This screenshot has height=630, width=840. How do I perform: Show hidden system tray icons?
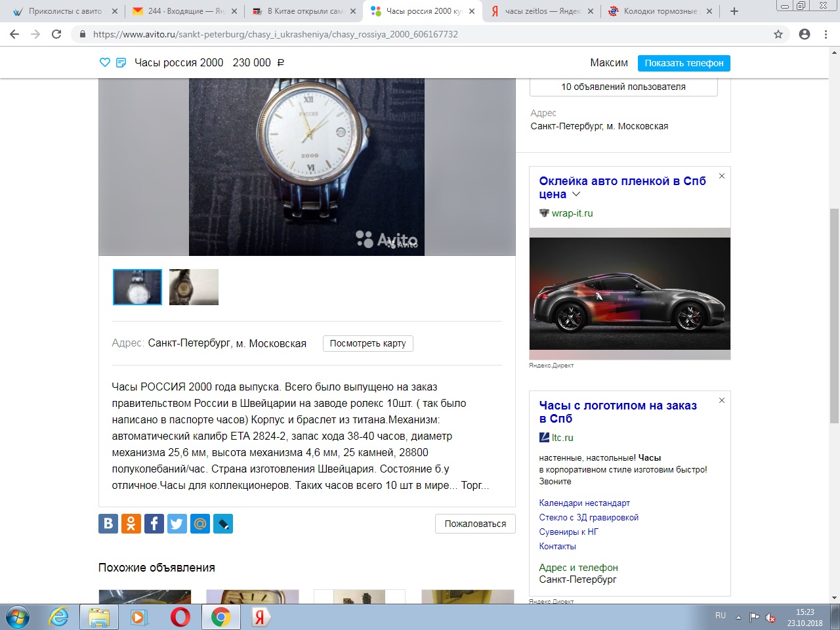tap(738, 618)
